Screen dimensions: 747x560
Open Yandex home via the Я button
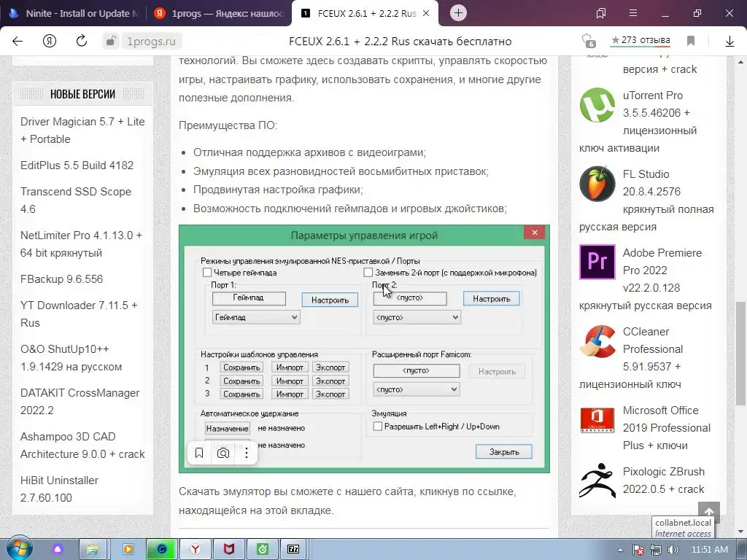(x=50, y=42)
